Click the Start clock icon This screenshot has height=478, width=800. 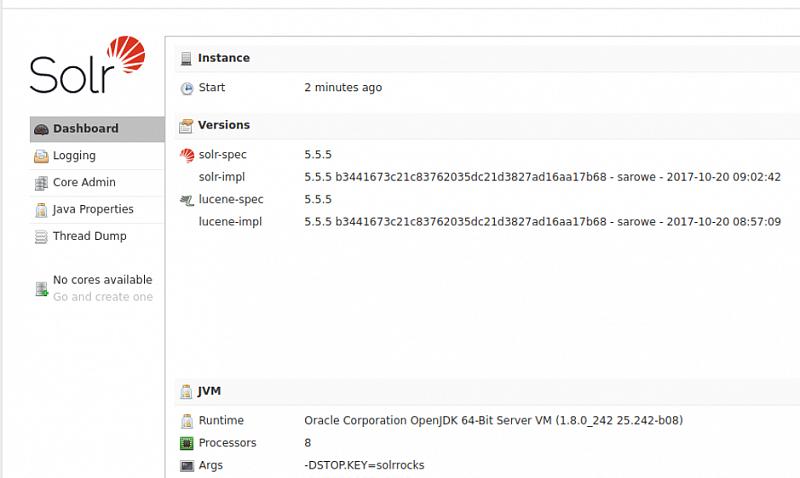tap(187, 88)
